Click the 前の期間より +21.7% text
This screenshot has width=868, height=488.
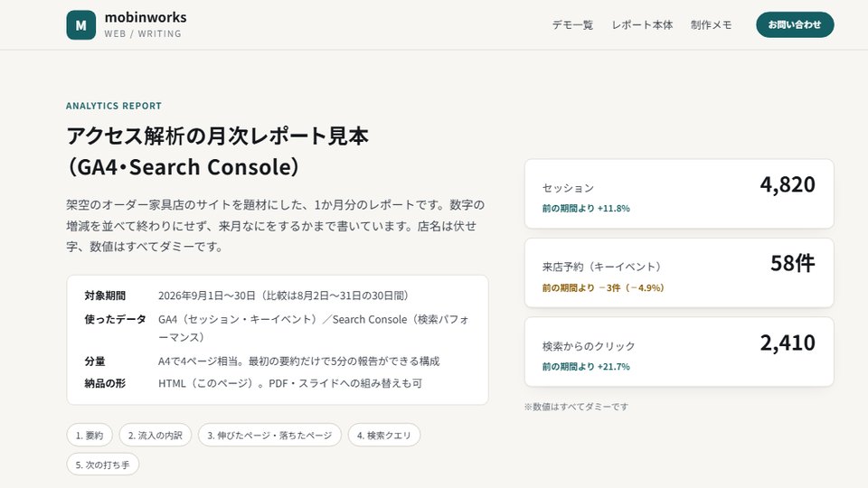[x=586, y=367]
